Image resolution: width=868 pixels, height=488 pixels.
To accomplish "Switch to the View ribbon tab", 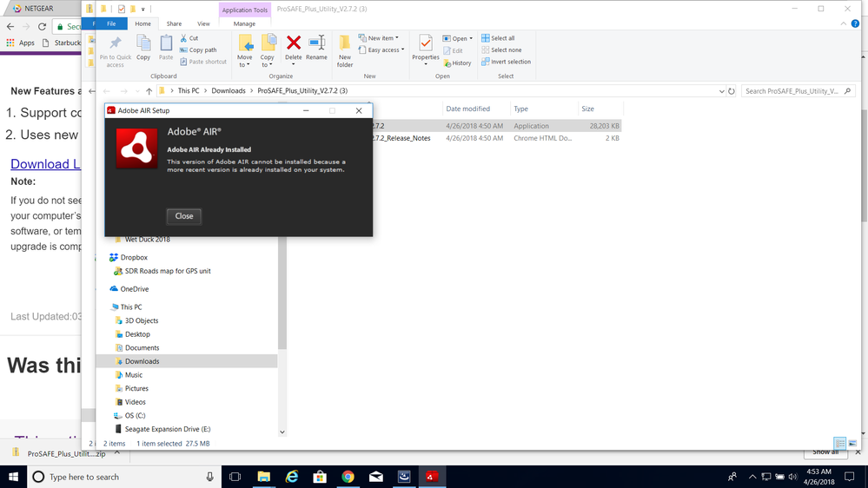I will (203, 23).
